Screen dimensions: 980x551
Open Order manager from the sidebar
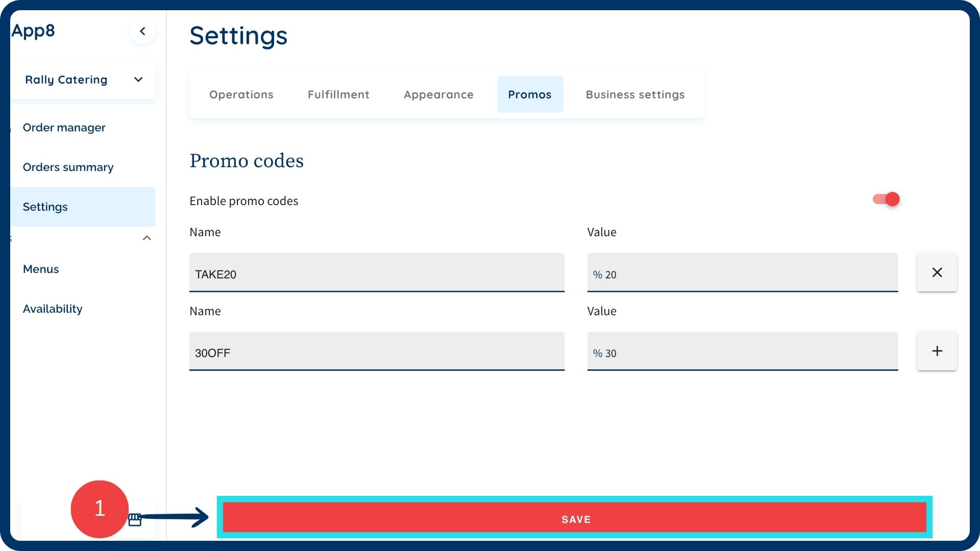pos(64,128)
